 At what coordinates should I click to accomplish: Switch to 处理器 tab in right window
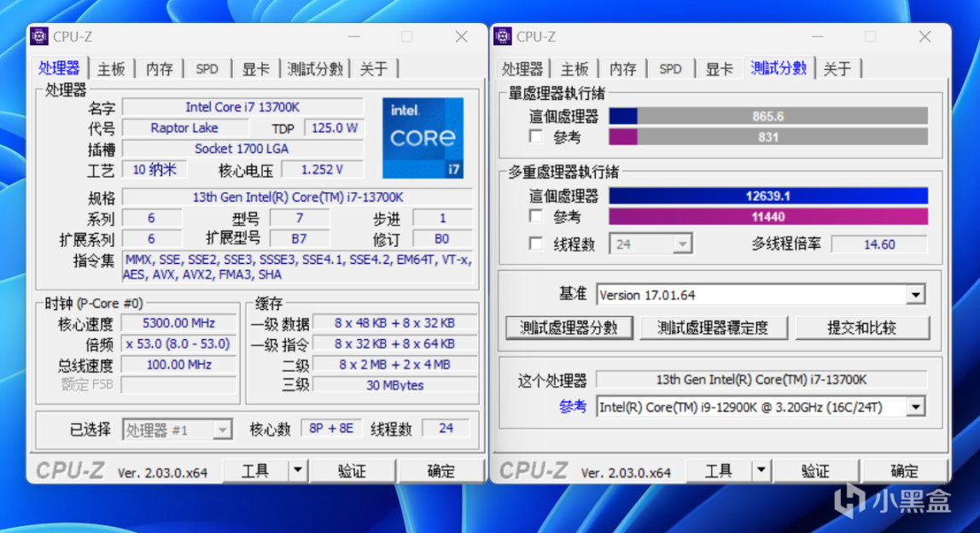click(x=522, y=69)
